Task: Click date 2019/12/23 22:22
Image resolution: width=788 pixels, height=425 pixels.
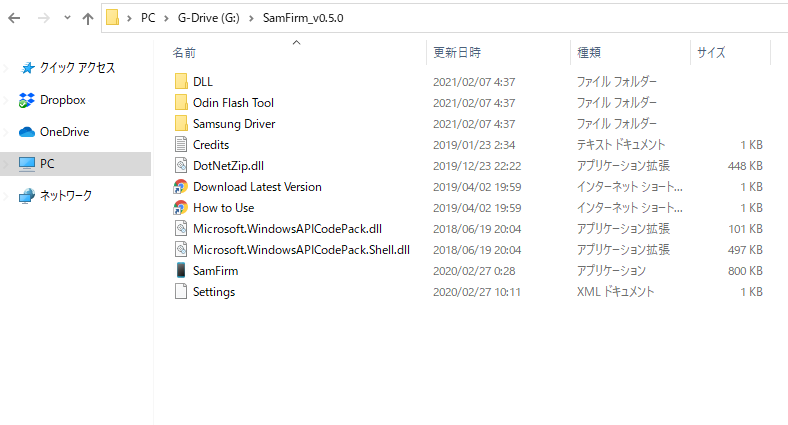Action: (476, 166)
